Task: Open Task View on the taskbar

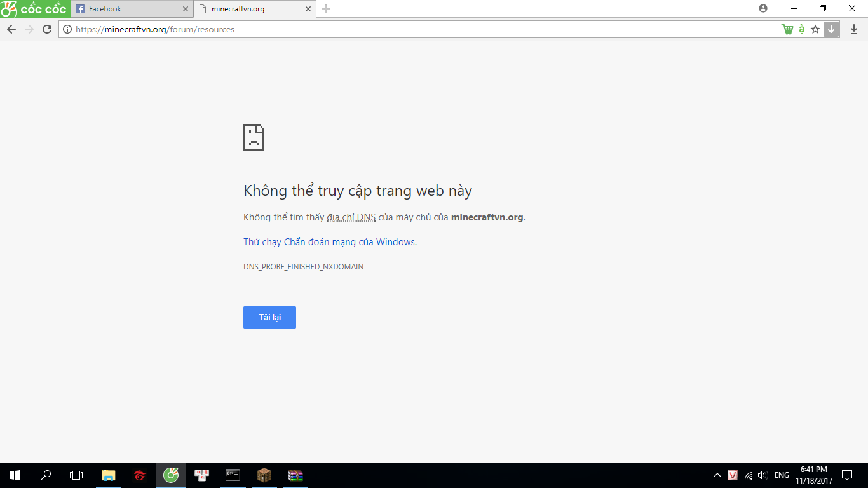Action: click(x=76, y=475)
